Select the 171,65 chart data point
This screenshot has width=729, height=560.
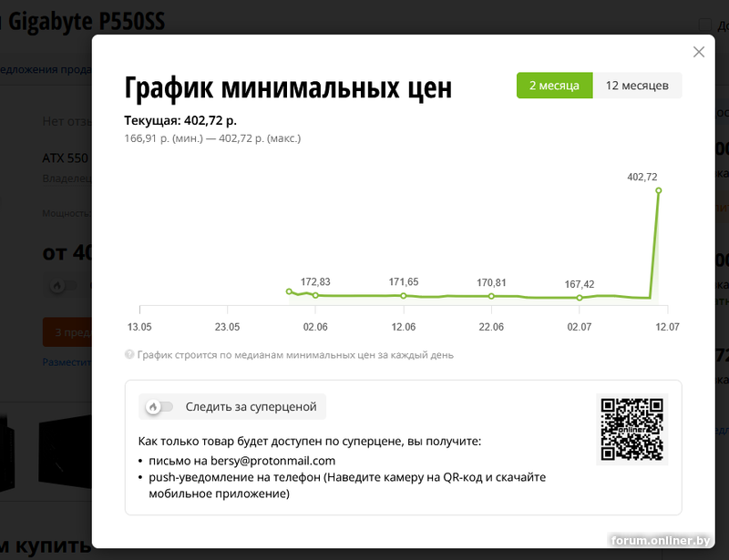coord(404,296)
